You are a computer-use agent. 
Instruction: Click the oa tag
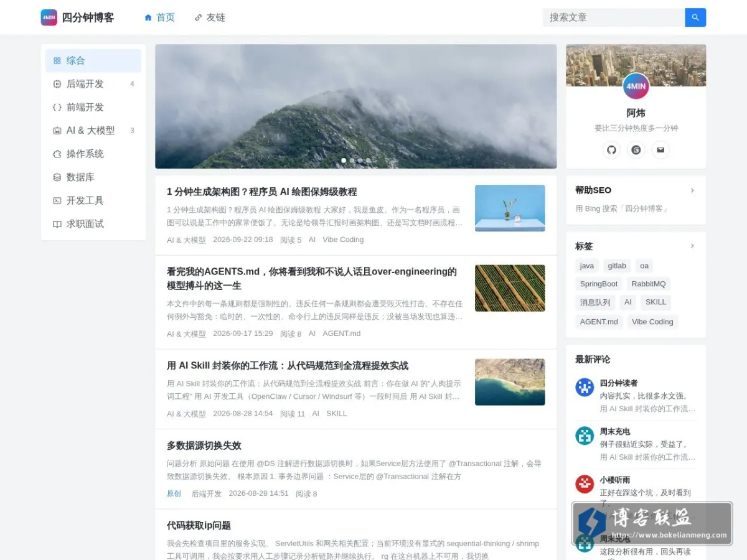click(644, 266)
